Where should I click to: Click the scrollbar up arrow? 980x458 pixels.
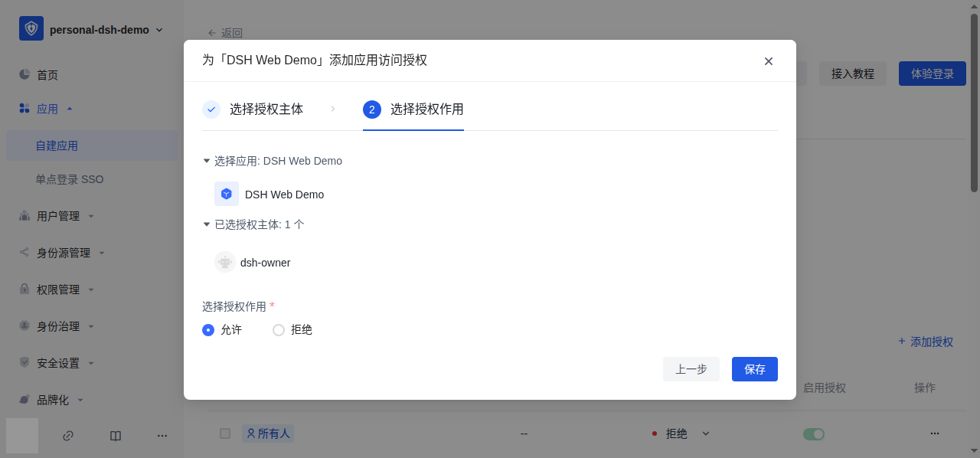tap(974, 6)
